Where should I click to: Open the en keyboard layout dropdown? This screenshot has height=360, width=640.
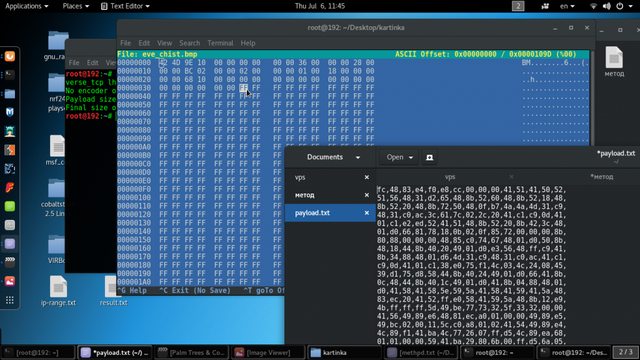pyautogui.click(x=567, y=6)
